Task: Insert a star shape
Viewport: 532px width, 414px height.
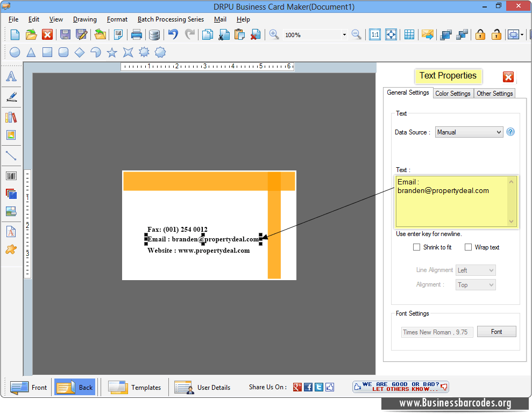Action: [x=112, y=52]
